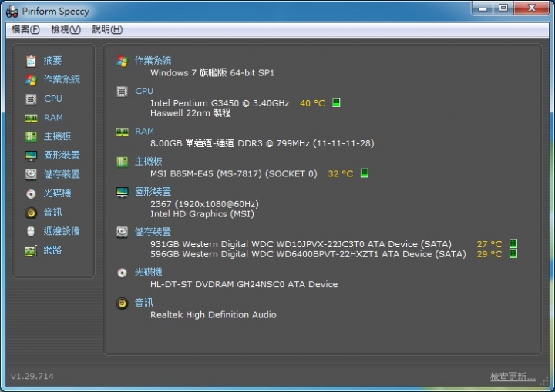555x392 pixels.
Task: Go to 作業系統 section in sidebar
Action: tap(62, 79)
